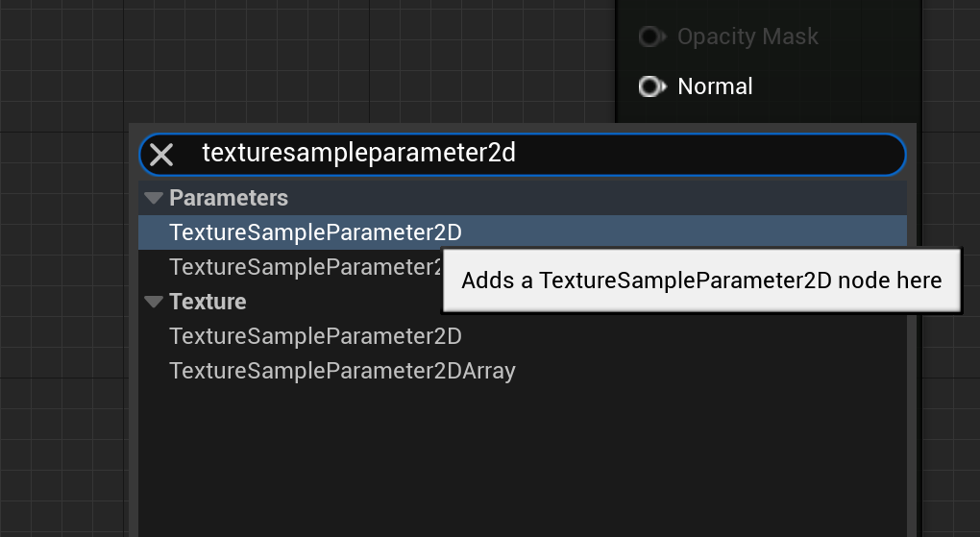980x537 pixels.
Task: Collapse the Parameters category triangle
Action: point(154,198)
